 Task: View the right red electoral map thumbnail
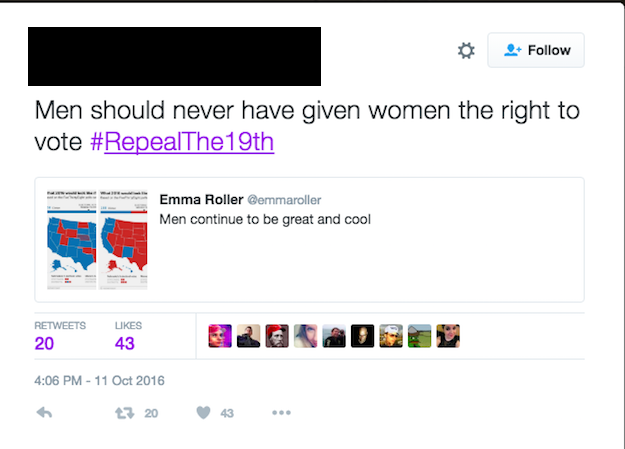[124, 240]
